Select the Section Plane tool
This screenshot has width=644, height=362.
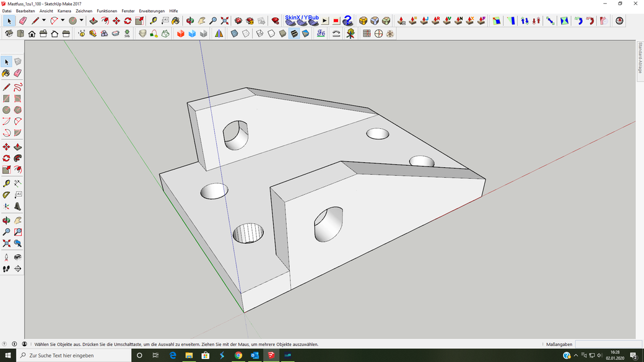pos(18,269)
